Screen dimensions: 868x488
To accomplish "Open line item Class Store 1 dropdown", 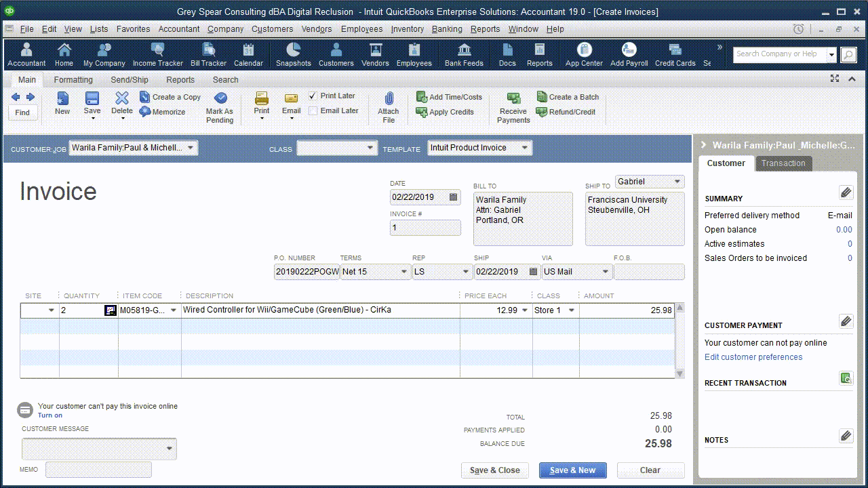I will (572, 310).
